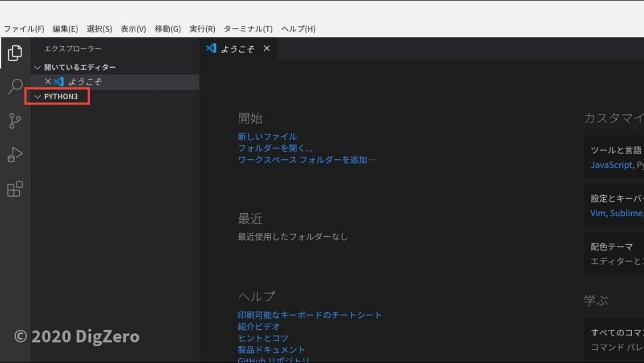Click the Vim keymap link

point(597,213)
